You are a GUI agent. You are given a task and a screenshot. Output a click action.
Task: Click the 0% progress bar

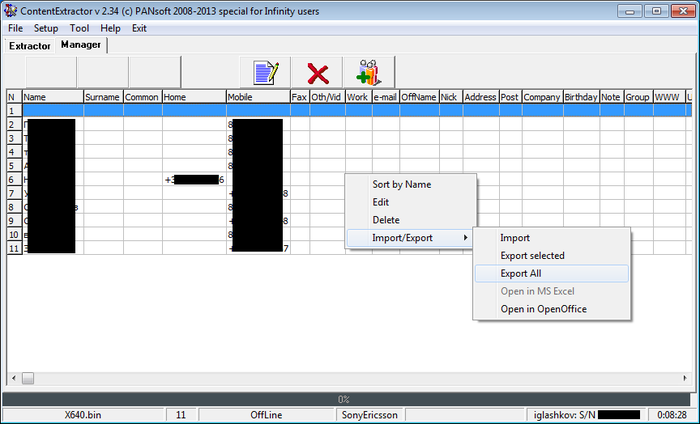[343, 399]
